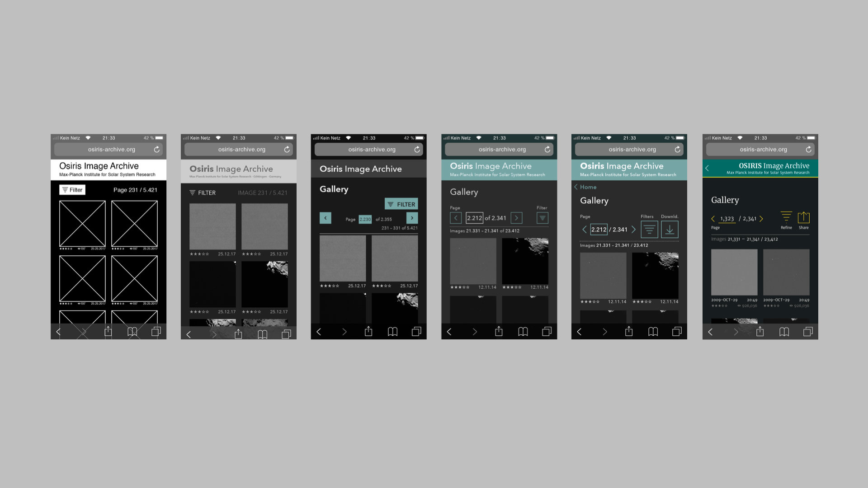
Task: Click the outlined next page arrow in fourth mockup
Action: [x=516, y=218]
